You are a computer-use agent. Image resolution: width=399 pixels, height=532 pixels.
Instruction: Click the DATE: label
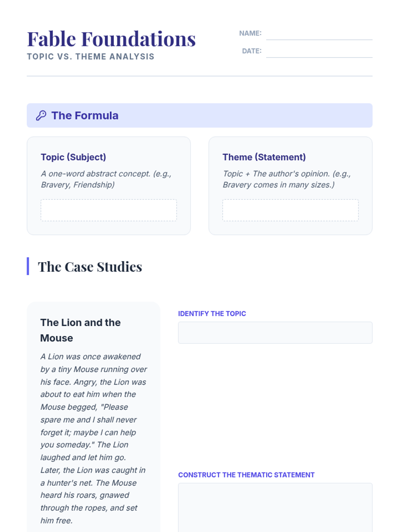(251, 51)
